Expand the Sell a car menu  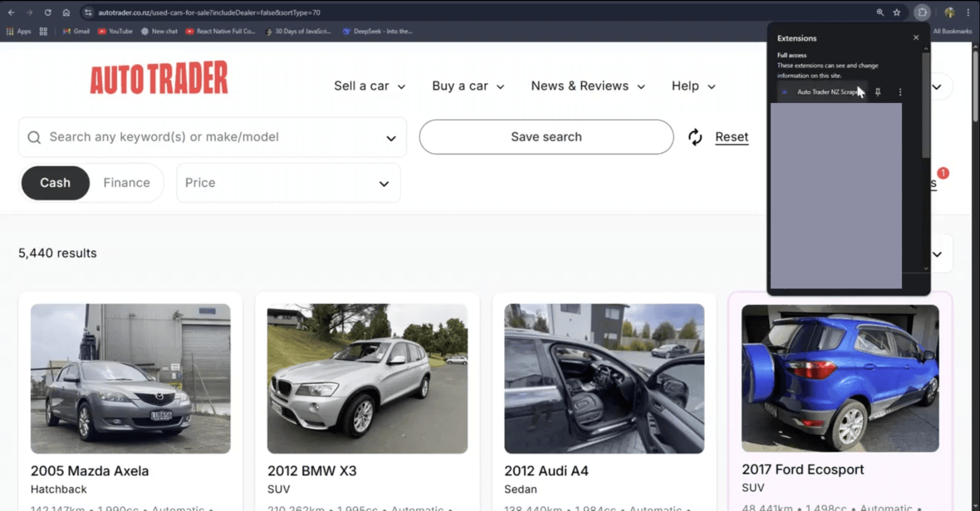click(x=370, y=86)
